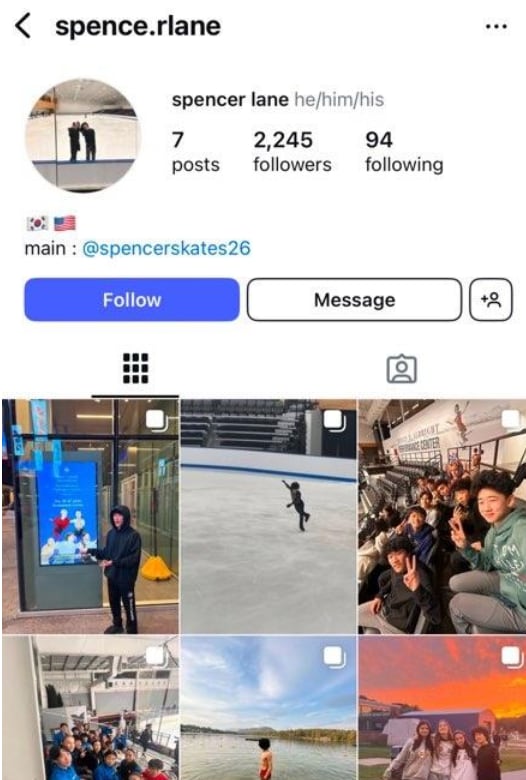Tap the 7 posts count
Screen dimensions: 526x780
coord(196,152)
